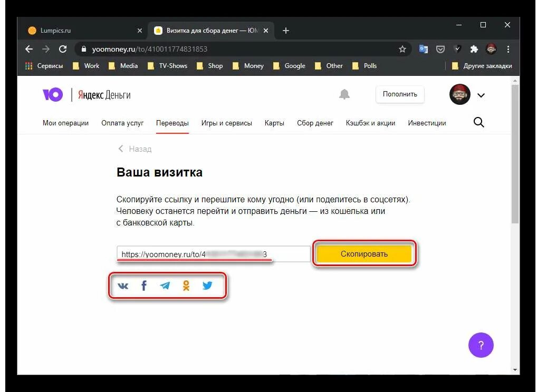Open Сбор денег section
The height and width of the screenshot is (392, 537).
(315, 123)
